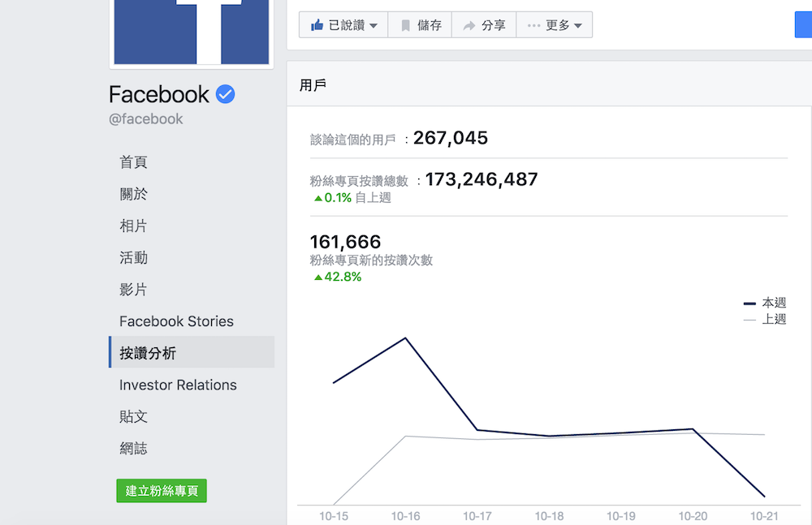Select 按讚分析 in sidebar

pos(192,353)
